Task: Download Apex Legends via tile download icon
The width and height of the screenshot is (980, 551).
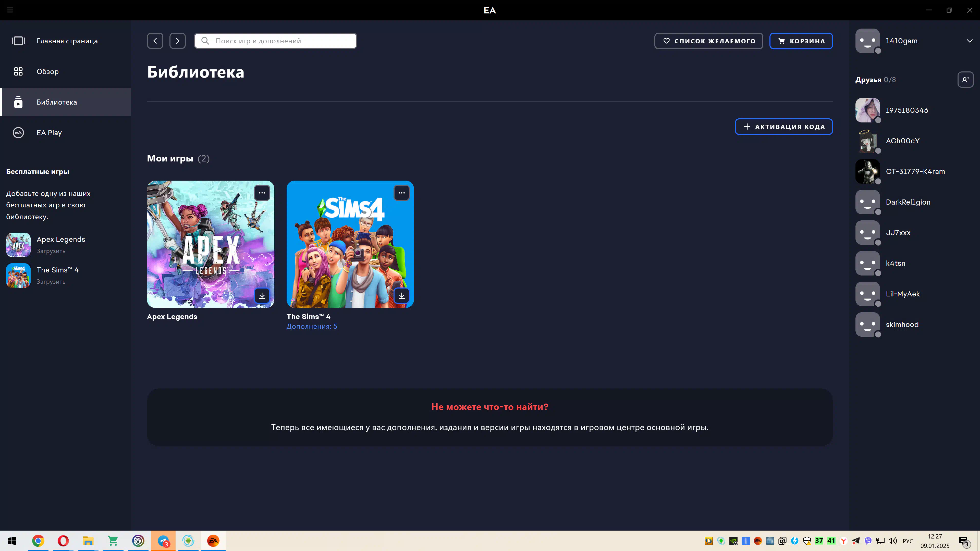Action: (262, 295)
